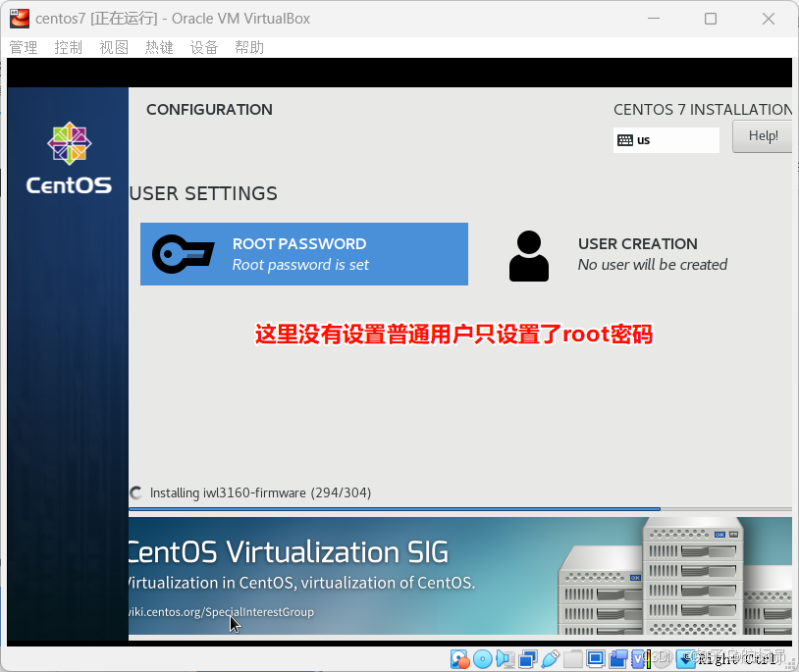
Task: Click the CPU virtualization status icon
Action: pyautogui.click(x=639, y=659)
